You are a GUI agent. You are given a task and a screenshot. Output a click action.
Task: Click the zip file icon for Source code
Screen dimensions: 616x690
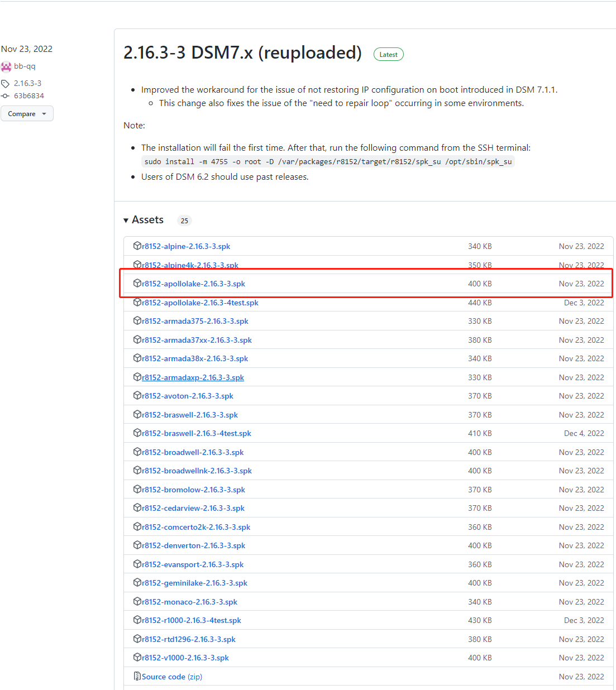137,676
